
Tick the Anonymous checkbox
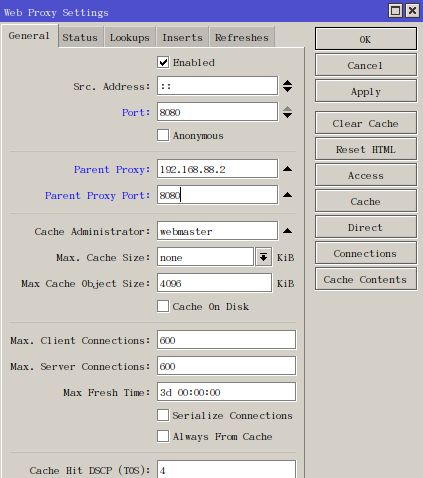163,135
